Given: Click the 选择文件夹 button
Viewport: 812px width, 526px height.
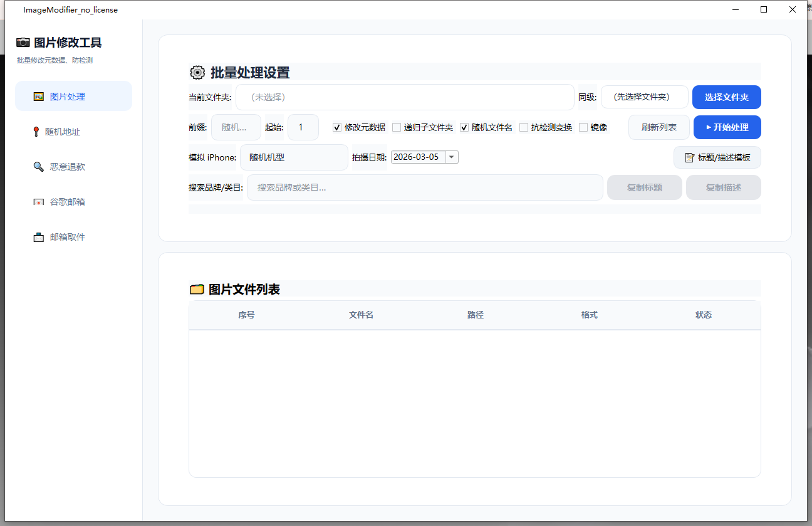Looking at the screenshot, I should coord(726,97).
